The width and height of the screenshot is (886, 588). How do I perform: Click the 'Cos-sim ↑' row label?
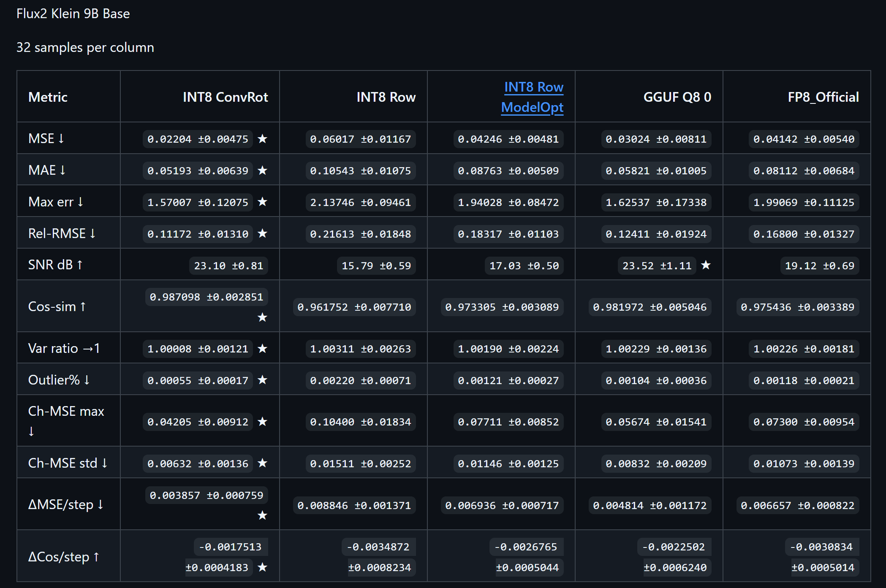(57, 306)
